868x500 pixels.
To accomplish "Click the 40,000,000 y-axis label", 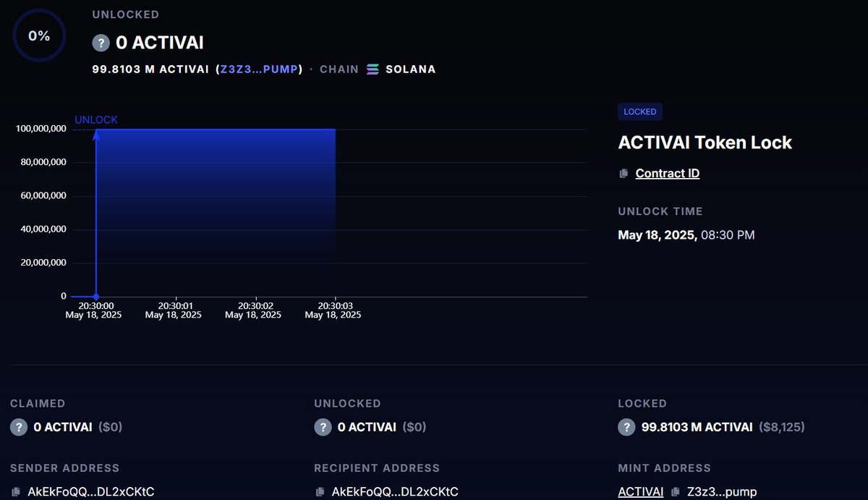I will click(43, 229).
